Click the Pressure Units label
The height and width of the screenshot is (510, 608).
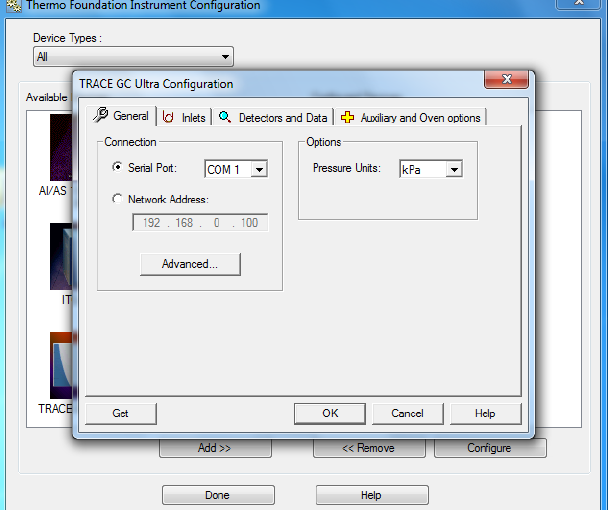click(347, 168)
